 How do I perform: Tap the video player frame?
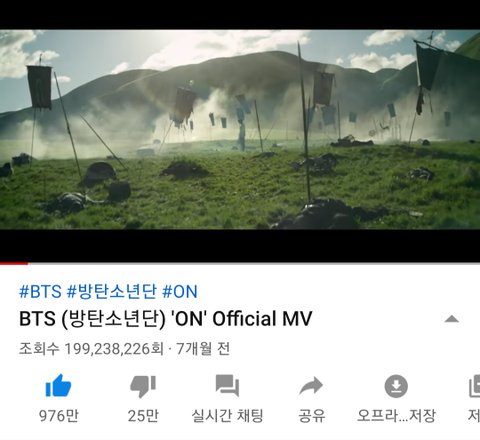click(240, 129)
